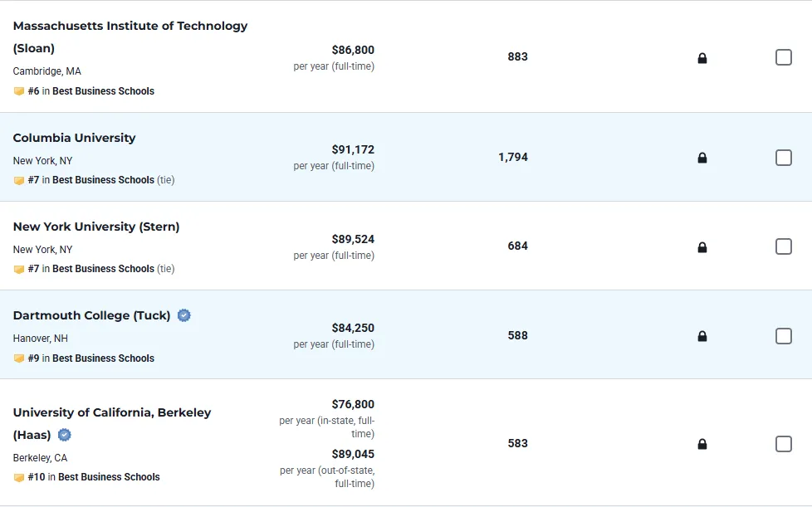Image resolution: width=812 pixels, height=507 pixels.
Task: Click the verified badge beside Dartmouth College (Tuck)
Action: point(184,315)
